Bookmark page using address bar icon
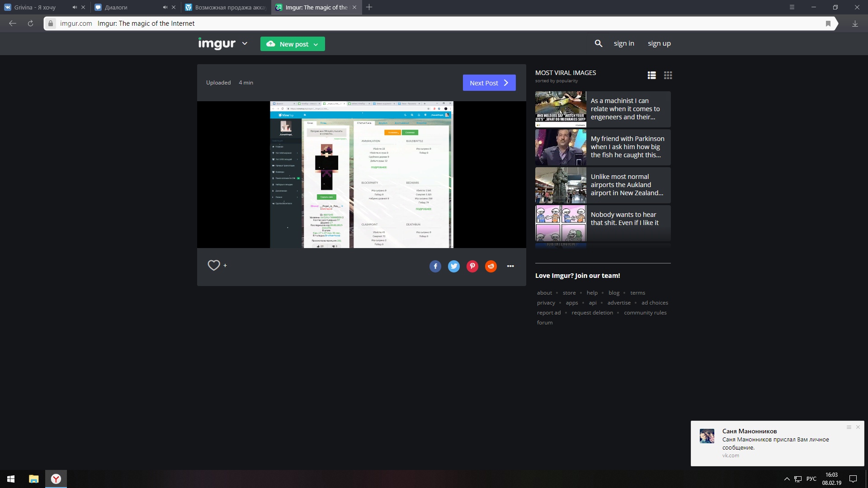The image size is (868, 488). [x=828, y=23]
